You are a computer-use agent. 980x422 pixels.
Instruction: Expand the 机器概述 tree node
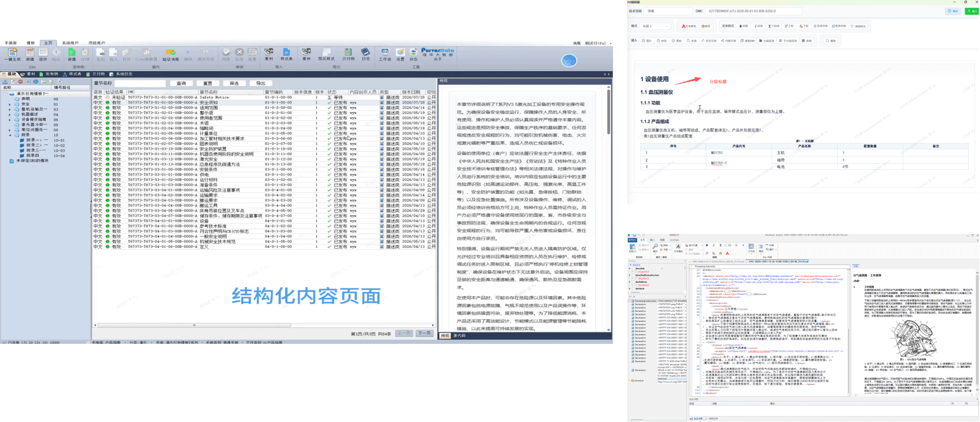point(9,115)
